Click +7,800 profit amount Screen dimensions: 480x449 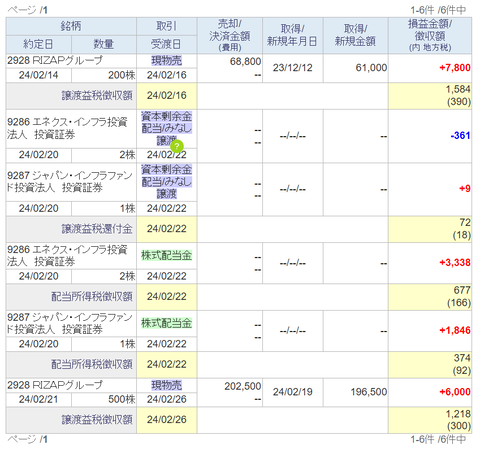[455, 68]
